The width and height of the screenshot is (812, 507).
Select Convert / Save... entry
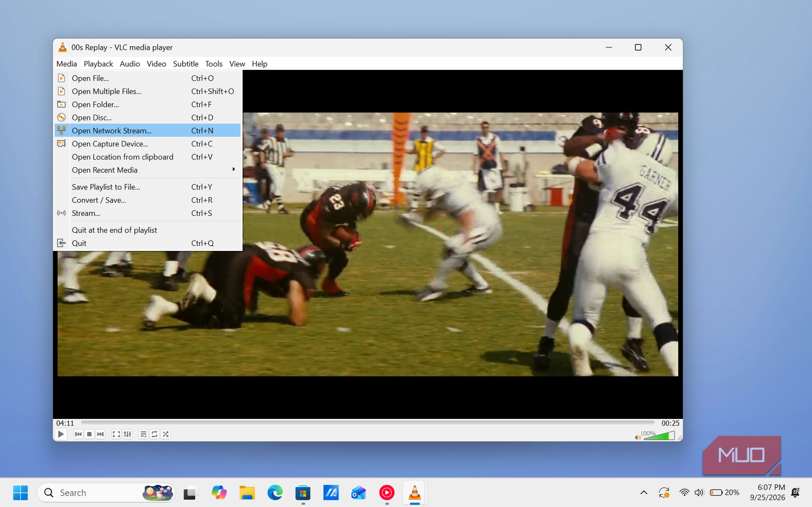(x=148, y=200)
